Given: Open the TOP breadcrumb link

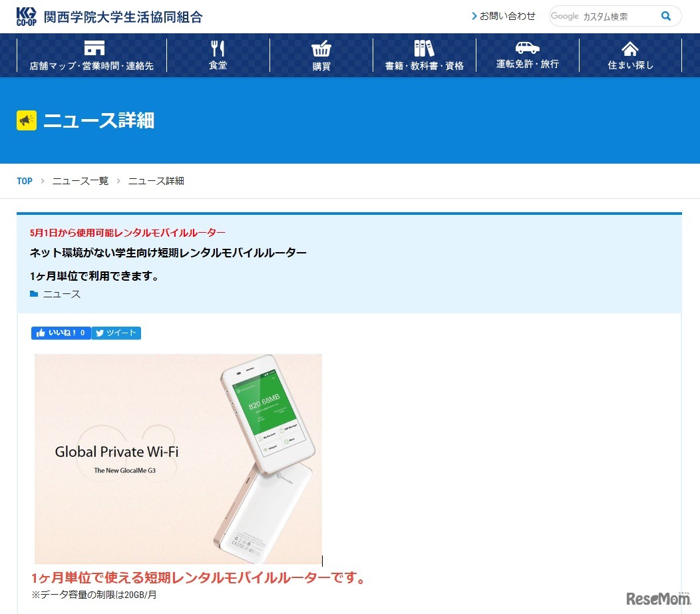Looking at the screenshot, I should [x=24, y=180].
